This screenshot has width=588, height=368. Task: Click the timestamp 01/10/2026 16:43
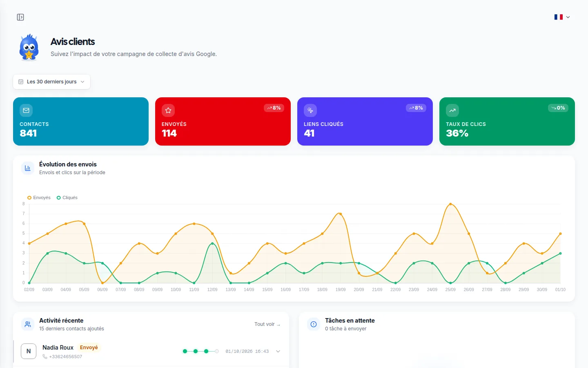pyautogui.click(x=247, y=351)
